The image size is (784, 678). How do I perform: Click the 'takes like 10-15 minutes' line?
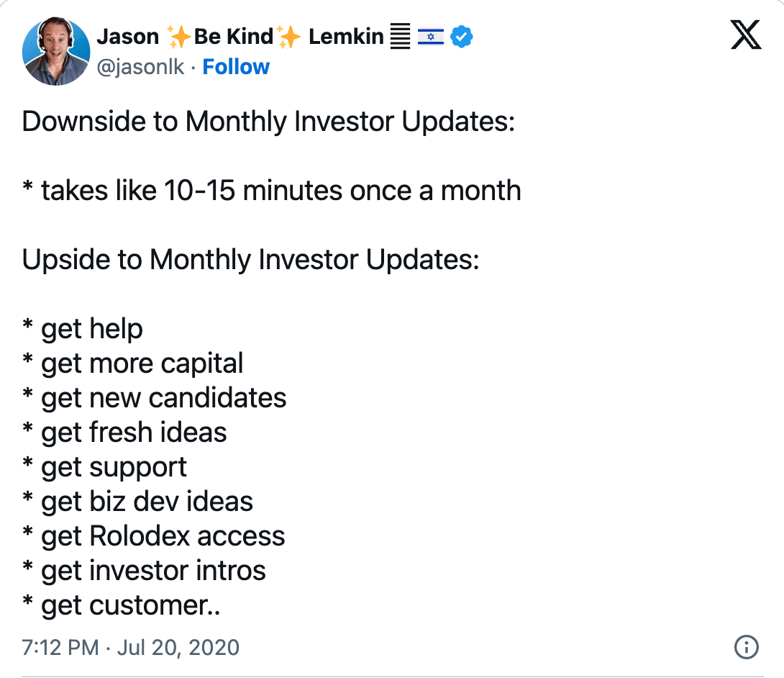pyautogui.click(x=271, y=191)
